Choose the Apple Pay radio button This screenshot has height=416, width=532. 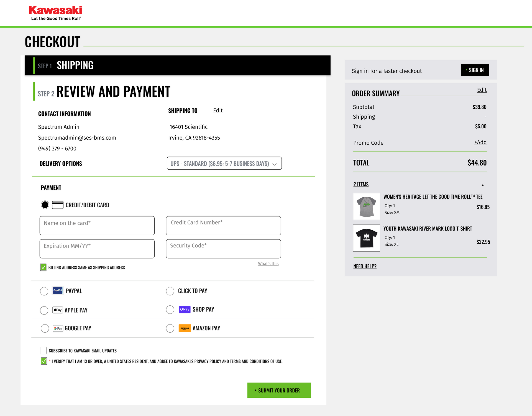coord(44,310)
